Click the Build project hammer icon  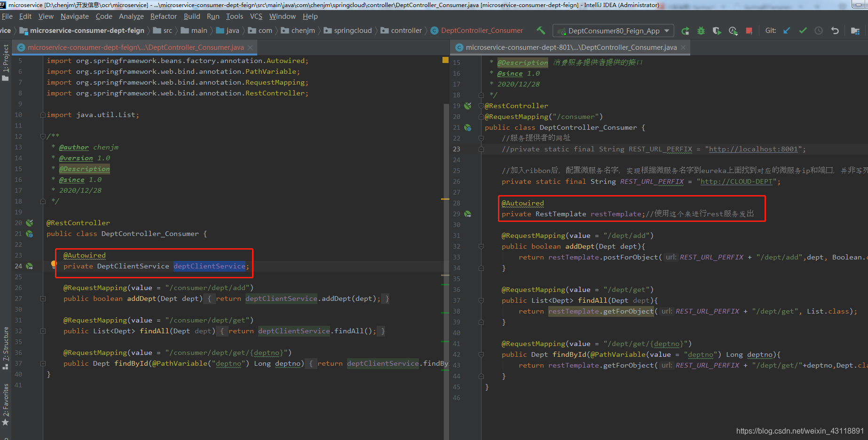click(541, 31)
